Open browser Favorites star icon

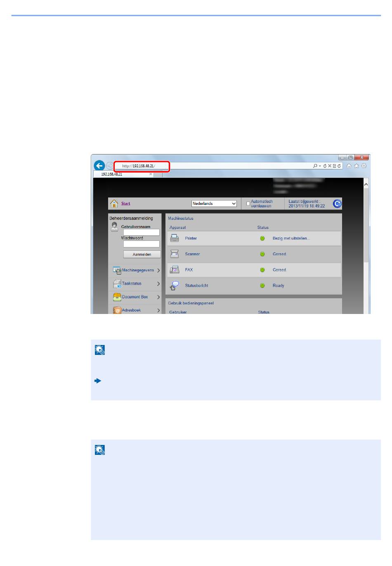pos(357,166)
